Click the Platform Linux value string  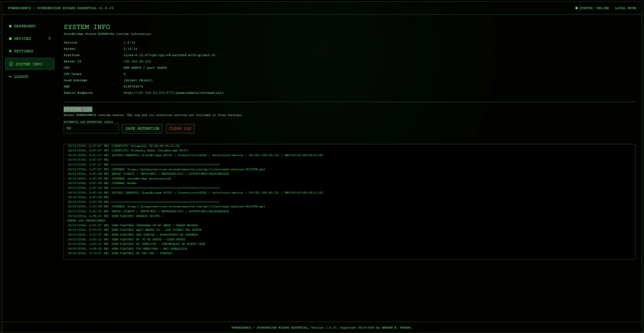pyautogui.click(x=169, y=55)
